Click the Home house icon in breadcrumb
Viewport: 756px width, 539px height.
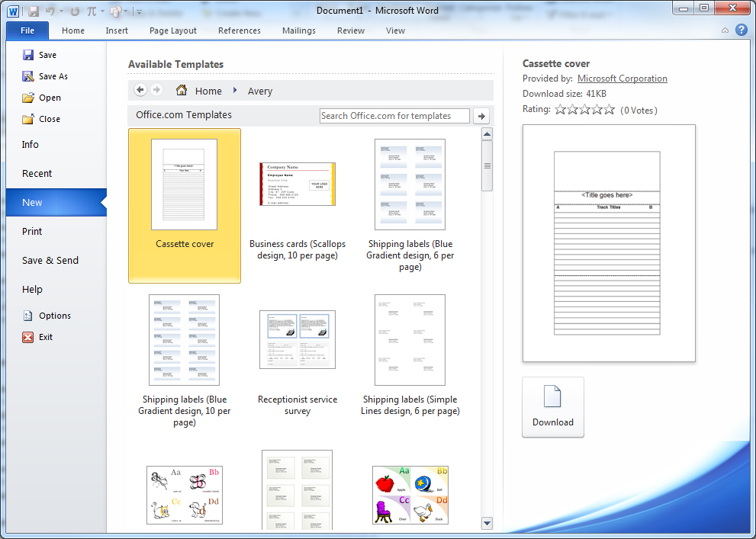point(182,90)
